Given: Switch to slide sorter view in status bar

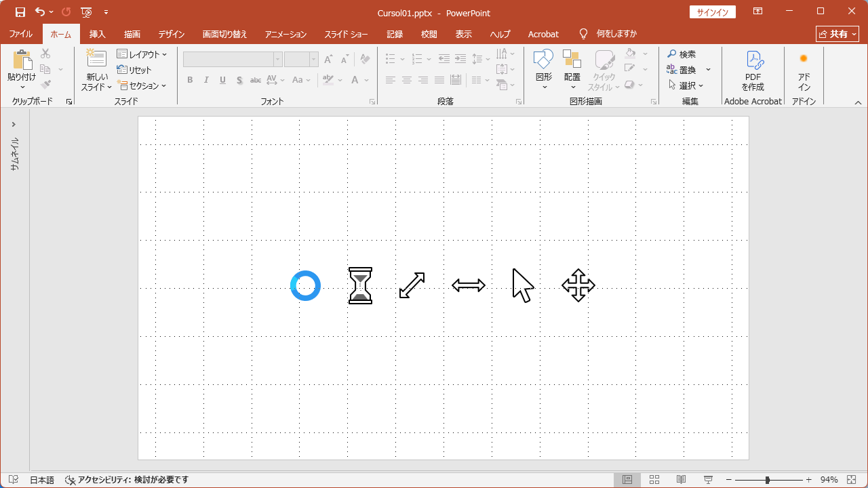Looking at the screenshot, I should 654,479.
